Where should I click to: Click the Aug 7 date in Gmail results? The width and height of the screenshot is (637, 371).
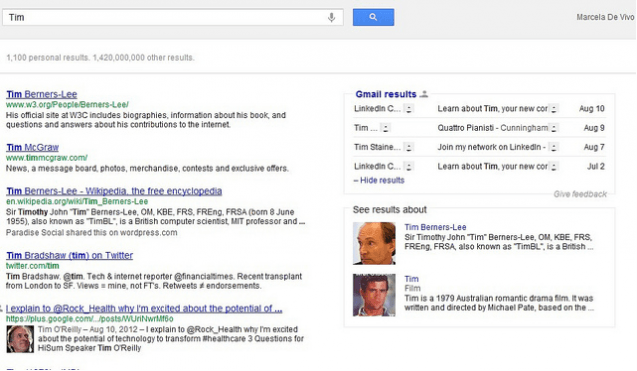[x=594, y=147]
